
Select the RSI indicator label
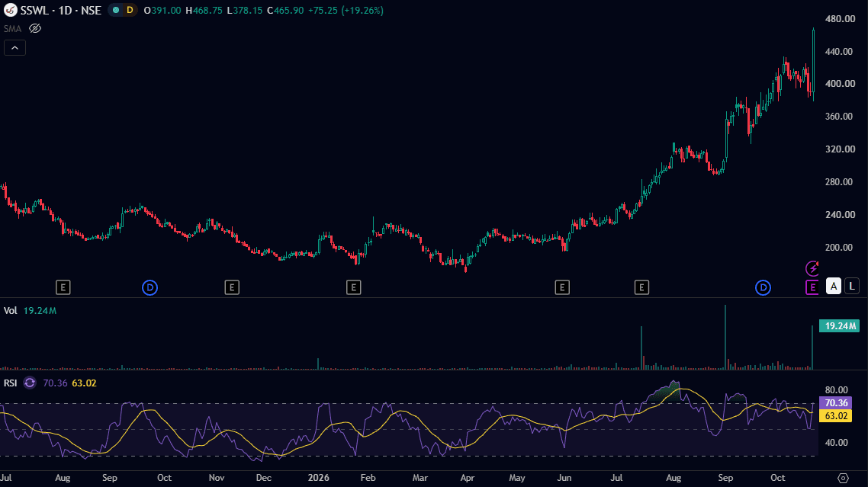(11, 383)
